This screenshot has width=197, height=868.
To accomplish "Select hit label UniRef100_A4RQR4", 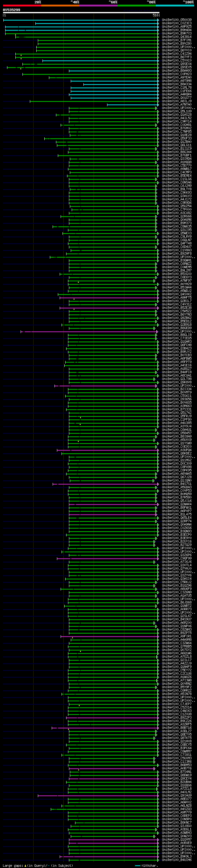I will [x=177, y=94].
